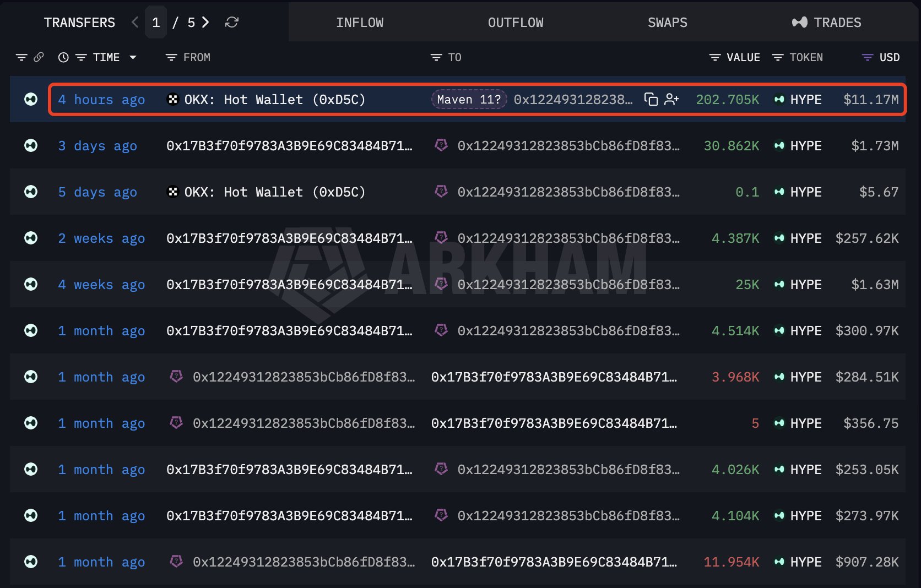The image size is (921, 588).
Task: Open the 5 days ago transaction link
Action: tap(98, 192)
